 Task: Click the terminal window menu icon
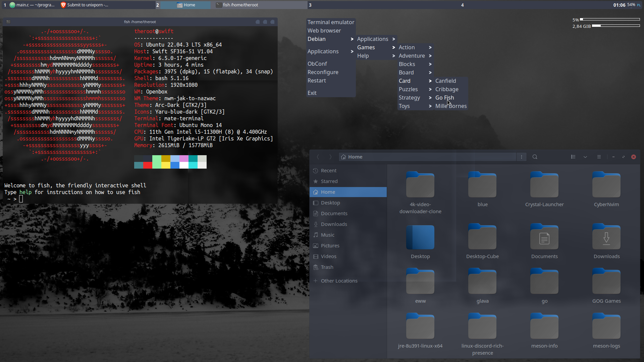[x=8, y=22]
